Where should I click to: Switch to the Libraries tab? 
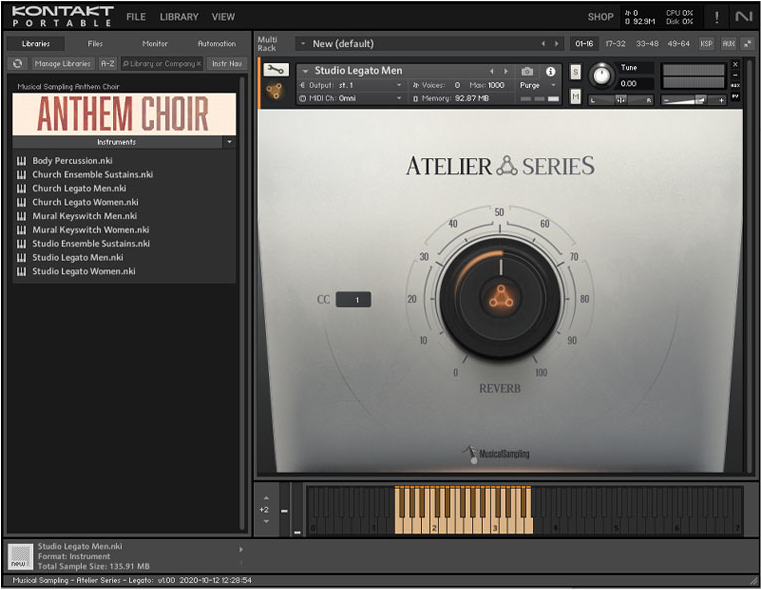coord(36,44)
